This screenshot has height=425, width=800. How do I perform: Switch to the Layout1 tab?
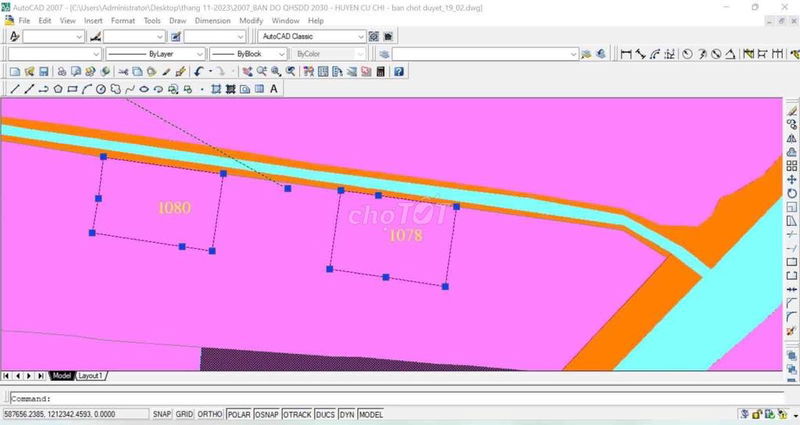[91, 376]
